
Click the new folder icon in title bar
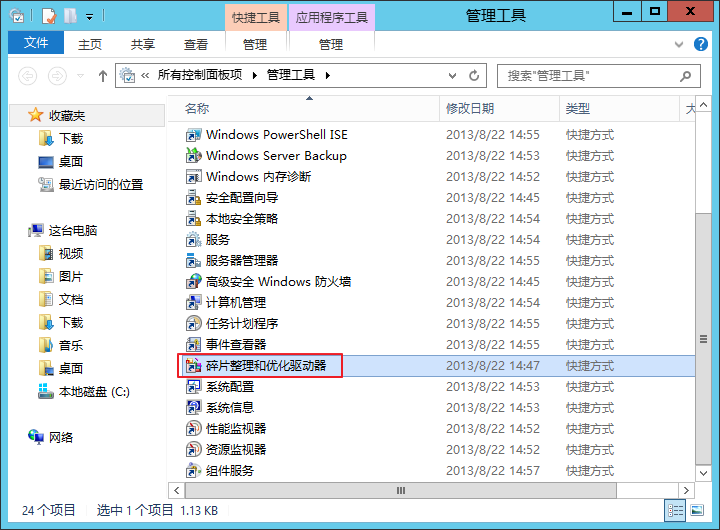(70, 16)
